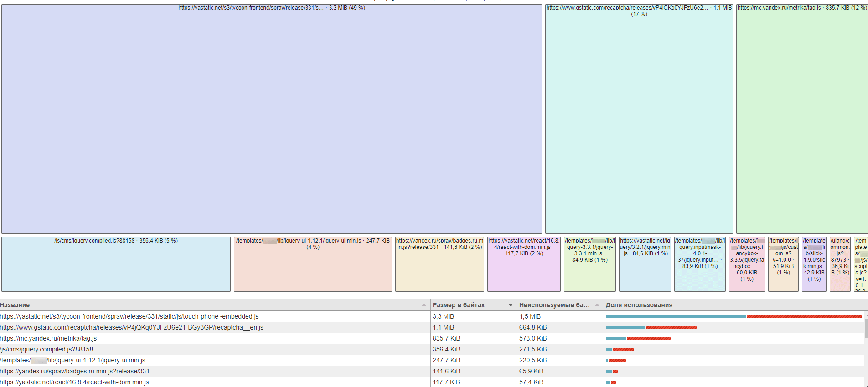The height and width of the screenshot is (387, 868).
Task: Sort table by Доля использования column
Action: (639, 305)
